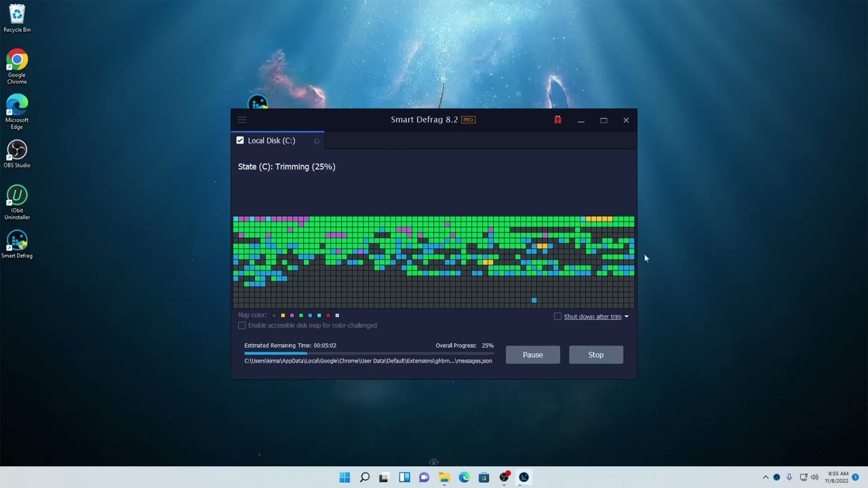Click Estimated Remaining Time text

pyautogui.click(x=290, y=346)
